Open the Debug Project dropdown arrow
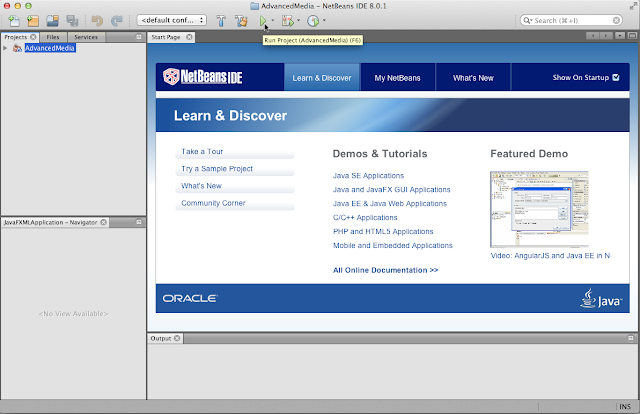640x414 pixels. tap(298, 20)
